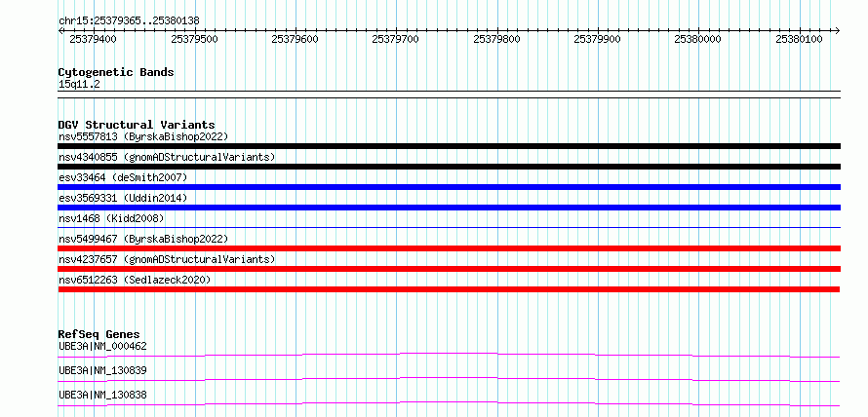Click the red bar under nsv6512263
The height and width of the screenshot is (417, 868).
click(x=449, y=289)
